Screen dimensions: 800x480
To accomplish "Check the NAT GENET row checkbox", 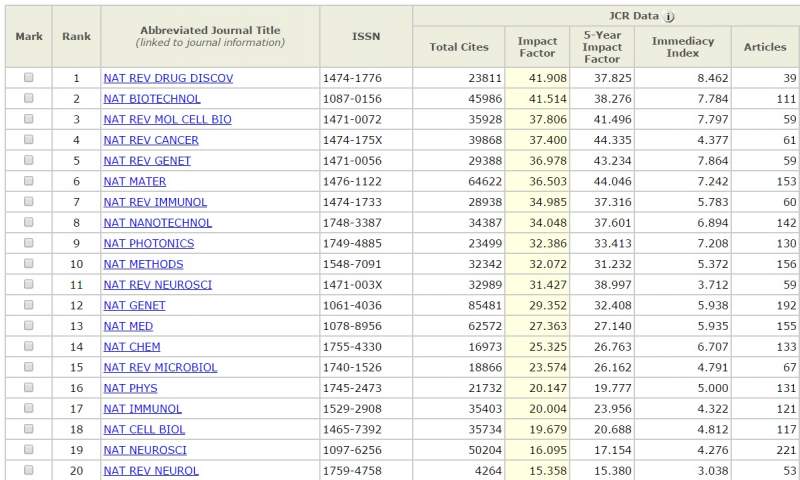I will click(x=29, y=305).
